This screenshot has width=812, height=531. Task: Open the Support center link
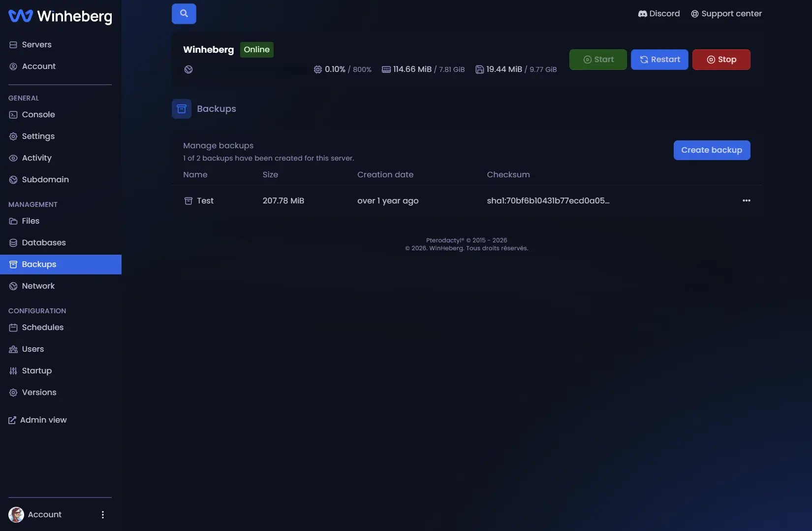tap(726, 14)
